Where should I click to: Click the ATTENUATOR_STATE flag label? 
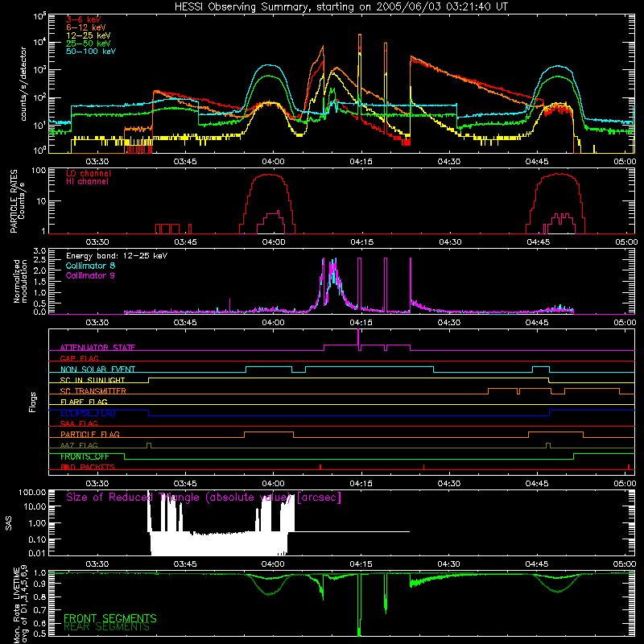[x=97, y=348]
